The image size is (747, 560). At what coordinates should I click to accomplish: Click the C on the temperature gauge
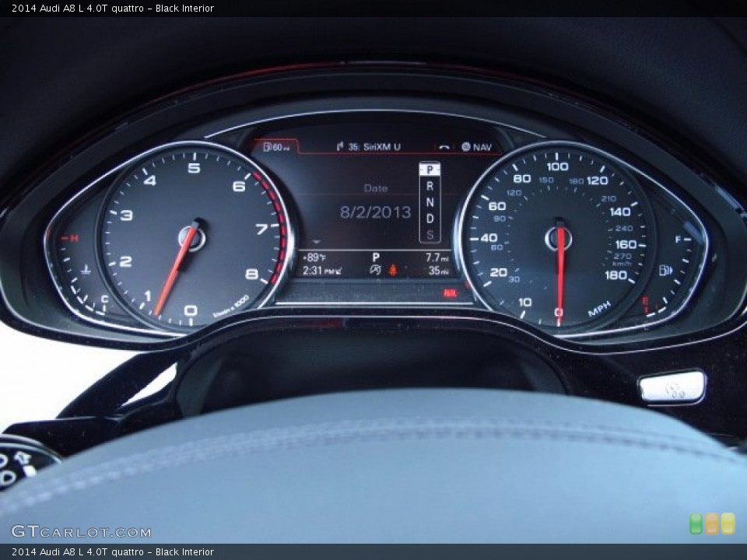coord(105,299)
